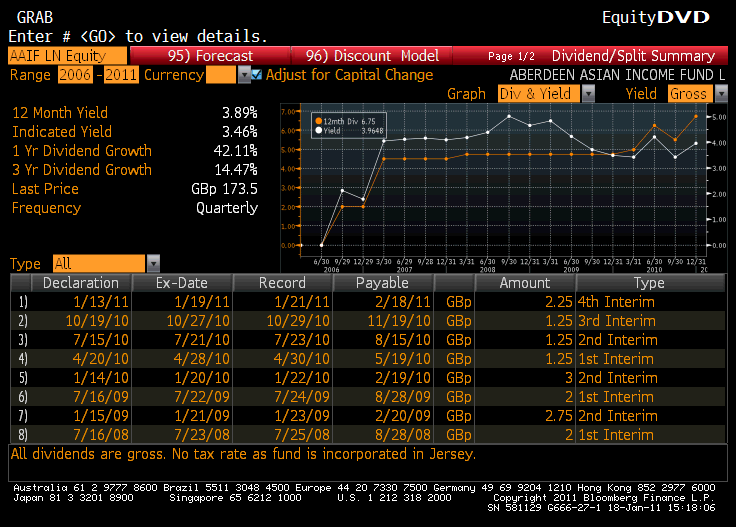Click the orange 12mth Div legend marker
This screenshot has width=736, height=527.
[318, 119]
